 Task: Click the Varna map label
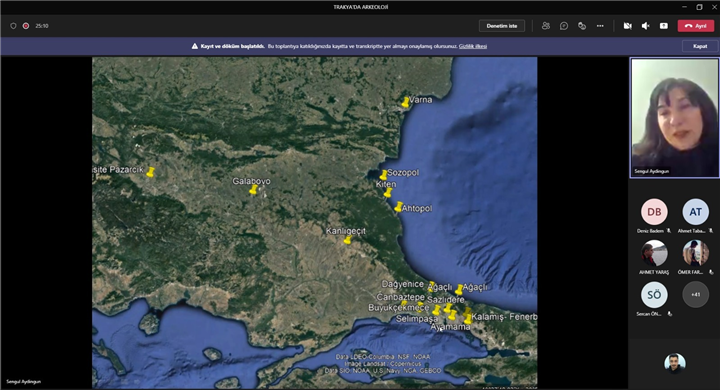click(421, 100)
